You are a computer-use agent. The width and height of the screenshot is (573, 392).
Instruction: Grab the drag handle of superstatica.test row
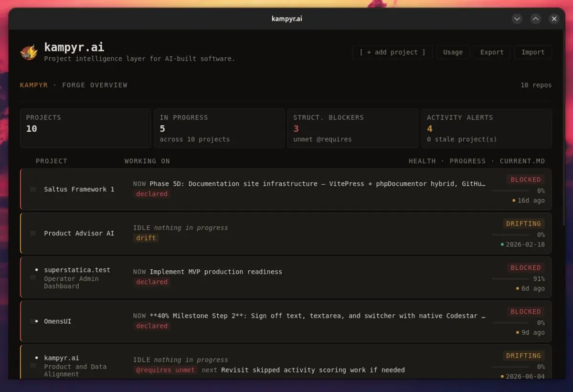pos(33,277)
